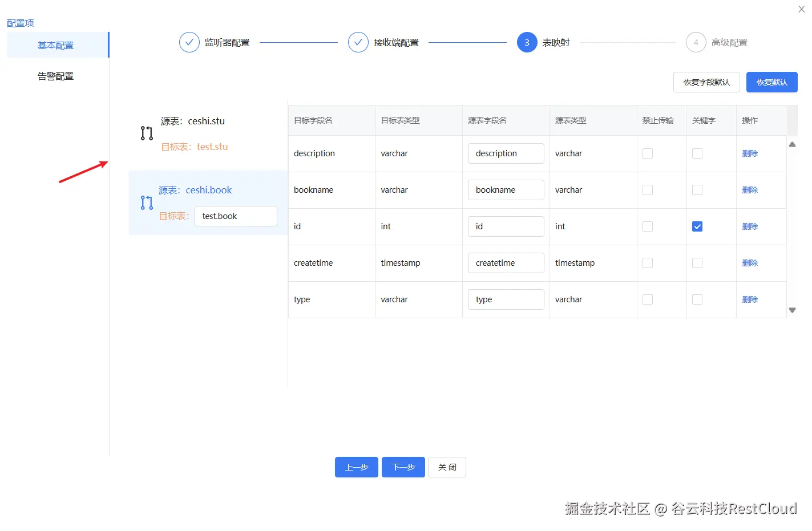The width and height of the screenshot is (812, 531).
Task: Edit source field input containing bookname
Action: 506,190
